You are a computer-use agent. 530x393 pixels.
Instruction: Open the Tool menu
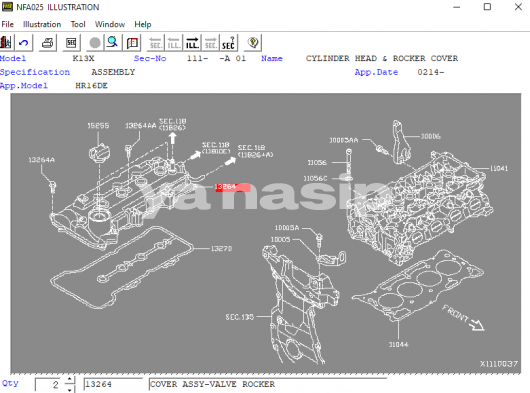tap(78, 24)
